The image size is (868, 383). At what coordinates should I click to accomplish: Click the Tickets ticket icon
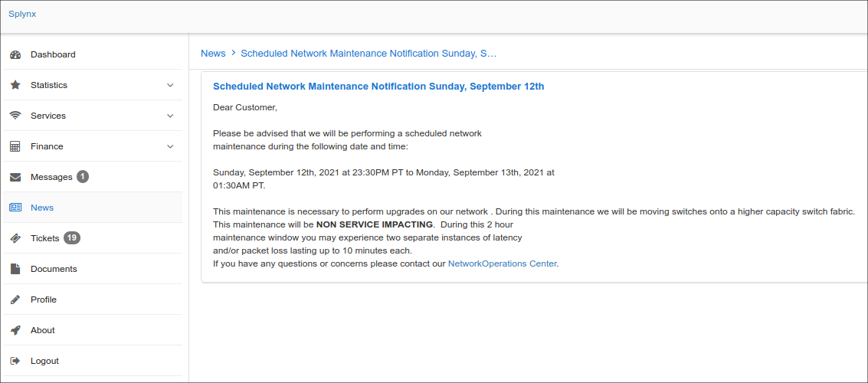[15, 238]
